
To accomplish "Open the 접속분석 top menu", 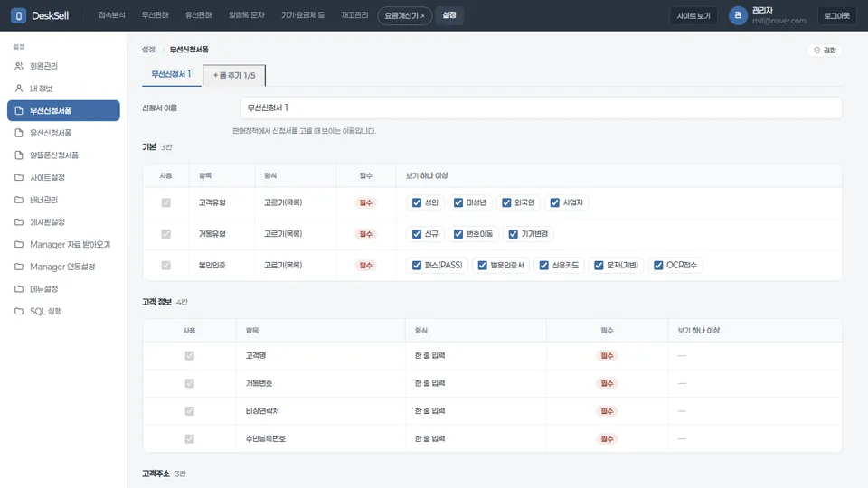I will [112, 15].
